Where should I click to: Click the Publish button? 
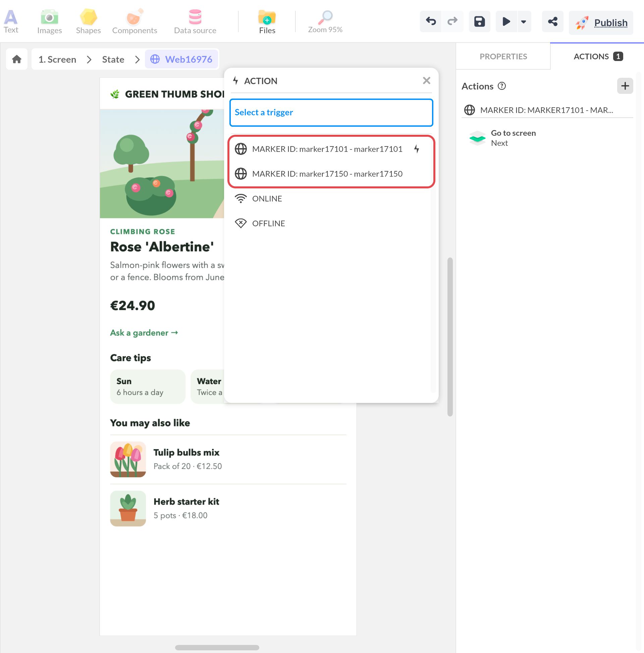601,23
